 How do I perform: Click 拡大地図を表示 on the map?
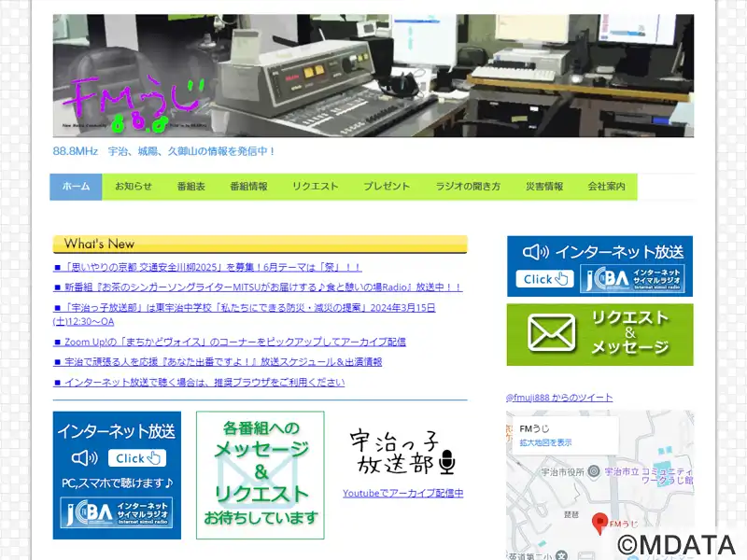pos(545,442)
